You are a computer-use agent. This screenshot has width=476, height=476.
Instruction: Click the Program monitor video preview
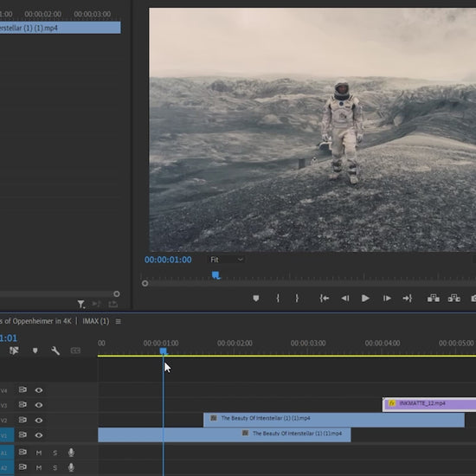coord(312,130)
